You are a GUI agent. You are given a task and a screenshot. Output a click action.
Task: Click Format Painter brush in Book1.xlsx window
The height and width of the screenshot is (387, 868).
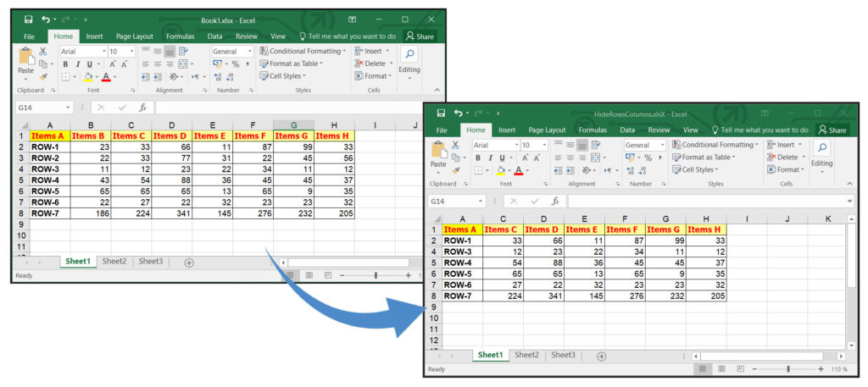coord(43,77)
